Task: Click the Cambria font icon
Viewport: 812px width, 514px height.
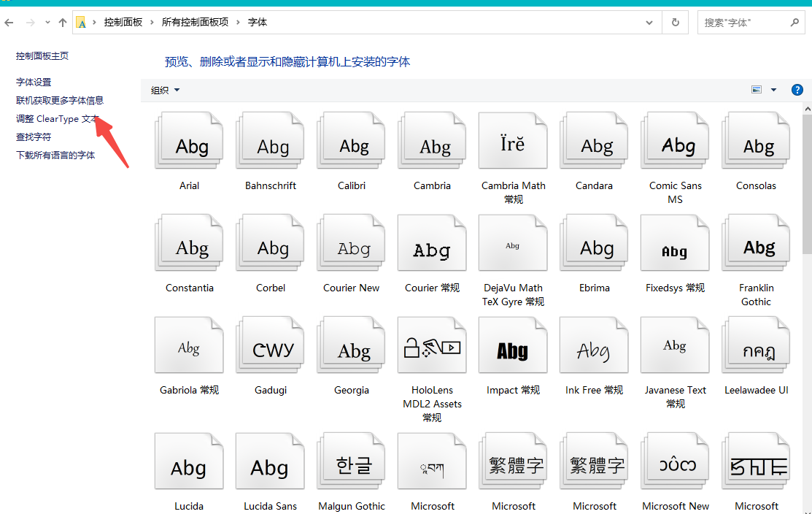Action: (x=432, y=141)
